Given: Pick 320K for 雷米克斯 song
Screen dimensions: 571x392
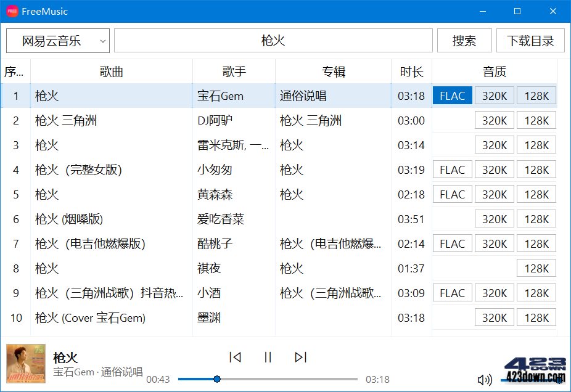Looking at the screenshot, I should point(494,145).
